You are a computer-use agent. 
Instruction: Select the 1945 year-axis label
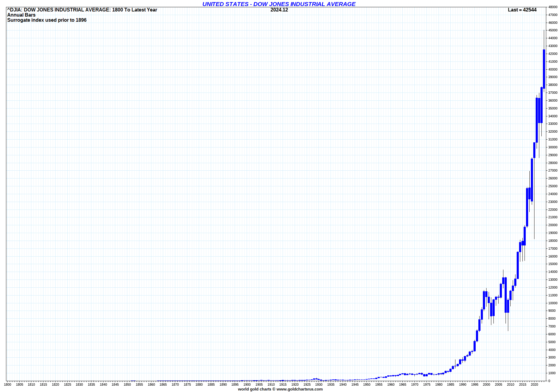[355, 384]
